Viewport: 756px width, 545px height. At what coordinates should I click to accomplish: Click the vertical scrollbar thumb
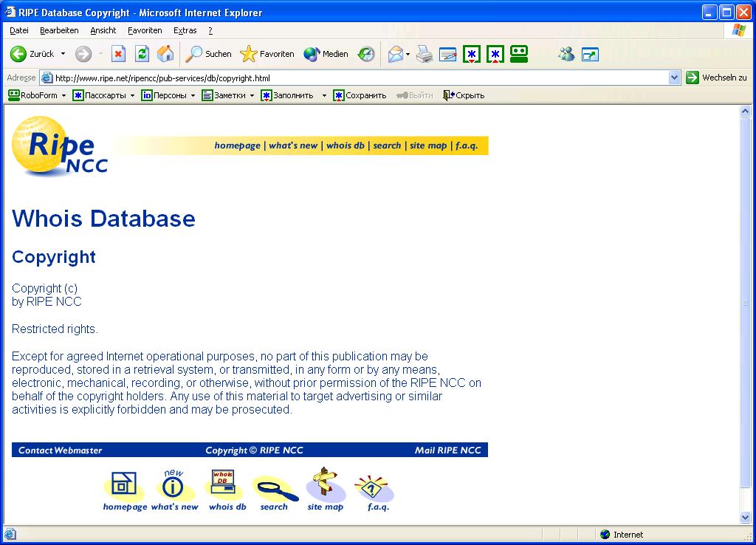tap(745, 303)
